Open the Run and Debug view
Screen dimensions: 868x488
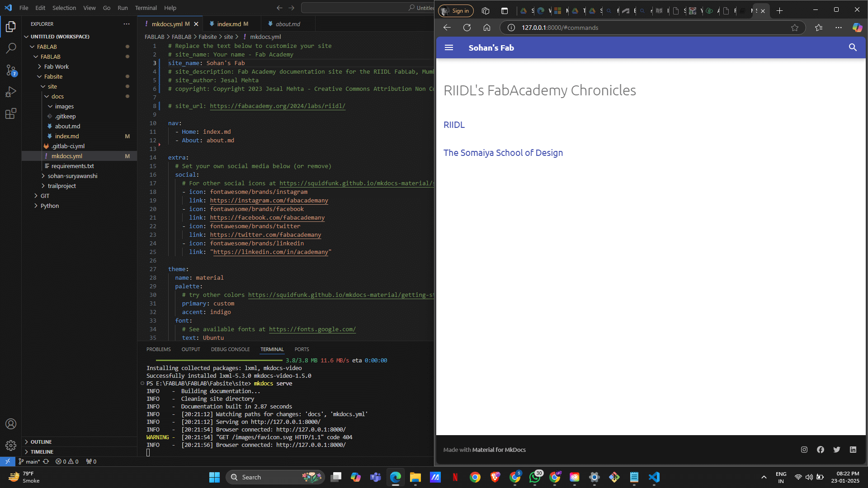tap(11, 92)
